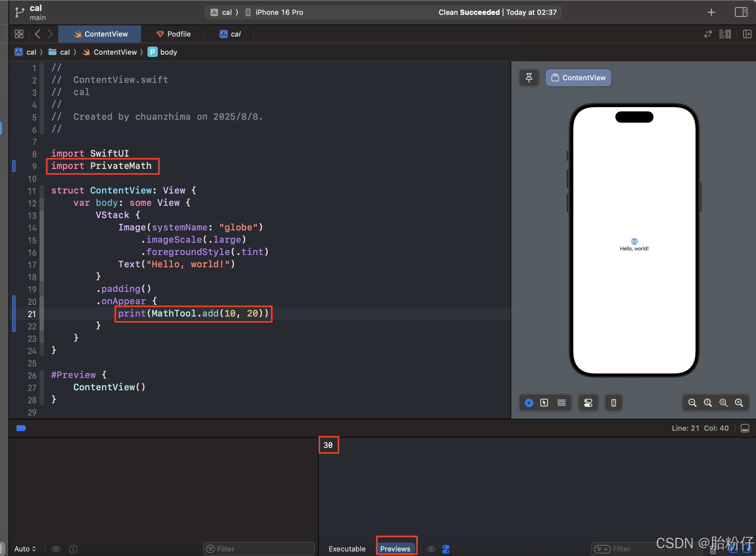The width and height of the screenshot is (756, 556).
Task: Open the cal project tab
Action: (x=230, y=34)
